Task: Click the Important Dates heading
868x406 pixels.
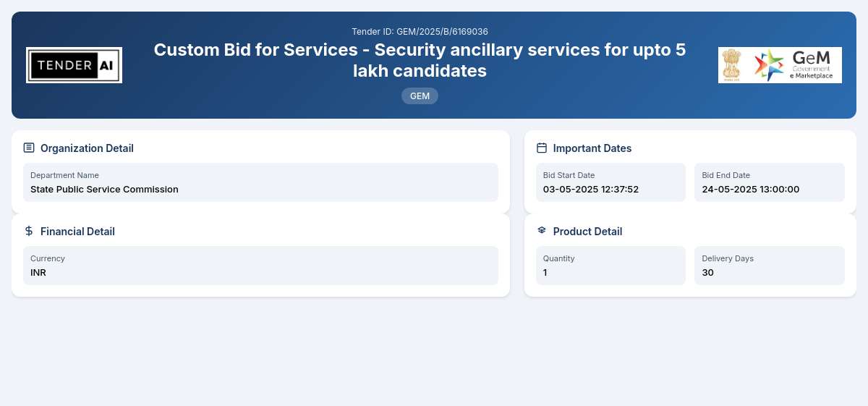Action: tap(592, 148)
